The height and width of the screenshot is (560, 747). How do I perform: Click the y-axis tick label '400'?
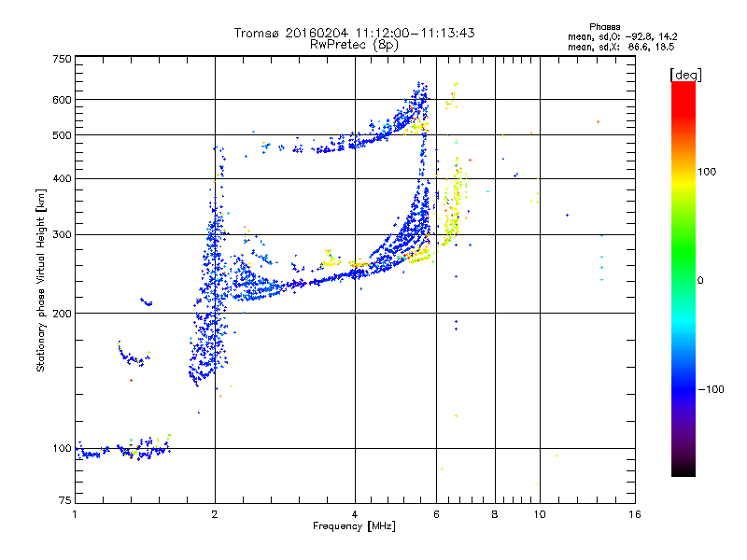coord(62,178)
